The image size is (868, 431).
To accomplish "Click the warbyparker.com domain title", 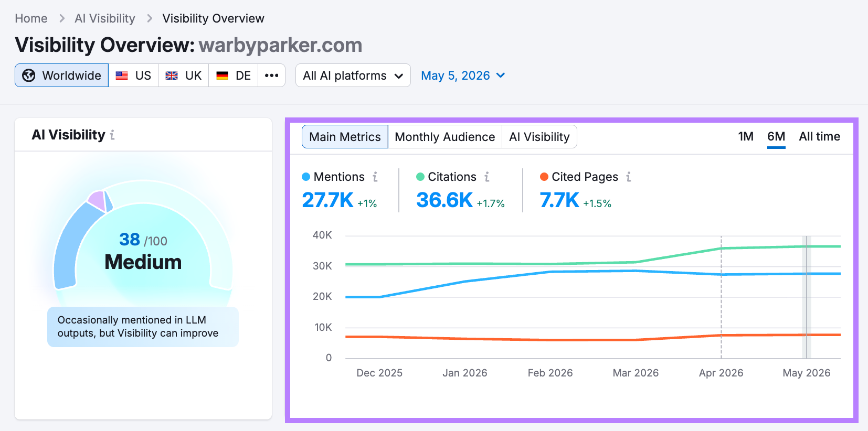I will point(280,45).
